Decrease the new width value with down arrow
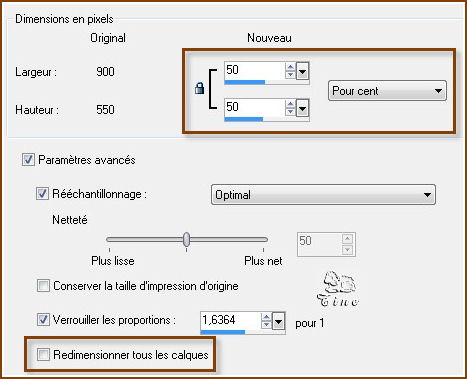Viewport: 467px width, 379px height. tap(290, 74)
